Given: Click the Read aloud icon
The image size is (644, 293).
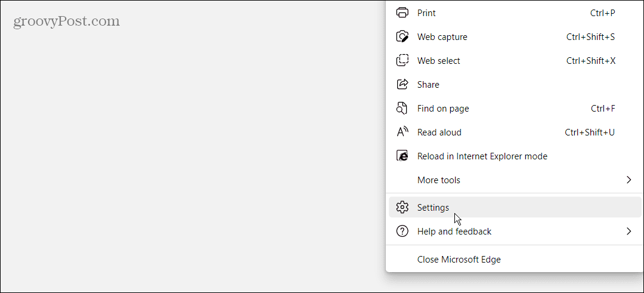Looking at the screenshot, I should 402,132.
